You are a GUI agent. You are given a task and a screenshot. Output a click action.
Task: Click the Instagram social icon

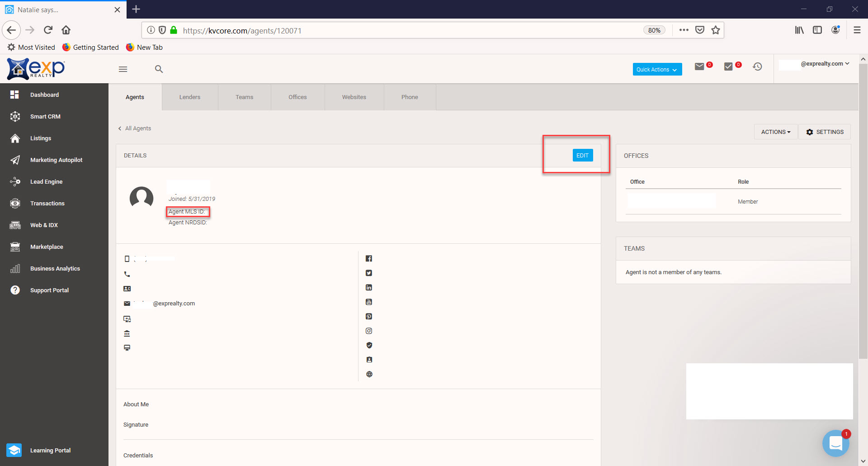point(369,331)
